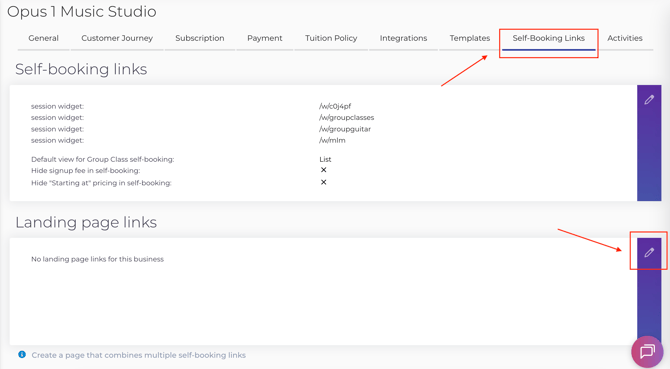Screen dimensions: 670x369
Task: Edit self-booking links with pencil icon
Action: 649,100
